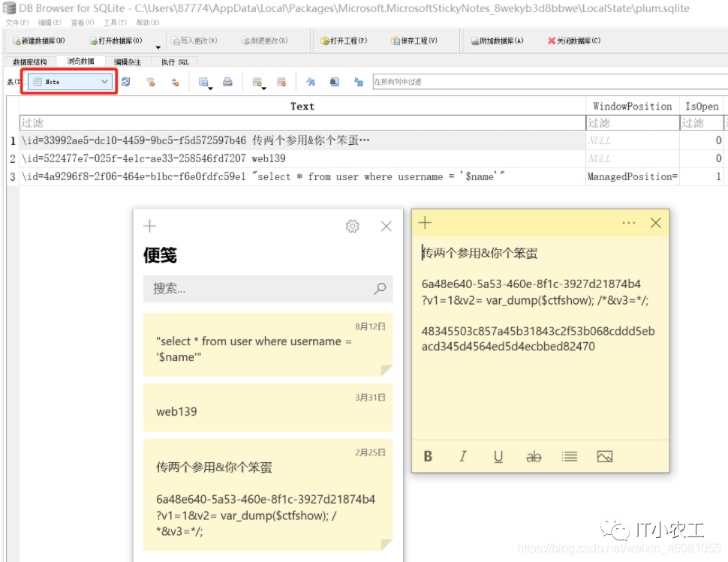728x562 pixels.
Task: Toggle bullet list in sticky note
Action: tap(569, 457)
